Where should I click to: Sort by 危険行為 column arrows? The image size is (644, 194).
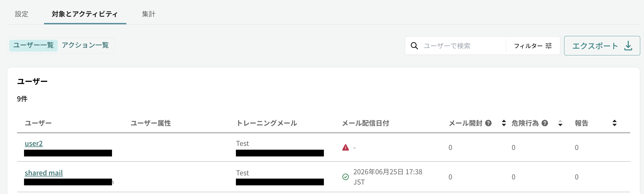tap(560, 123)
